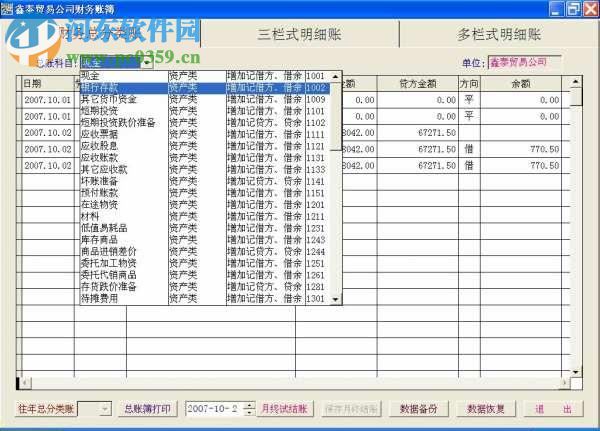The height and width of the screenshot is (431, 600).
Task: Switch to the 多栏式明细账 tab
Action: 499,34
